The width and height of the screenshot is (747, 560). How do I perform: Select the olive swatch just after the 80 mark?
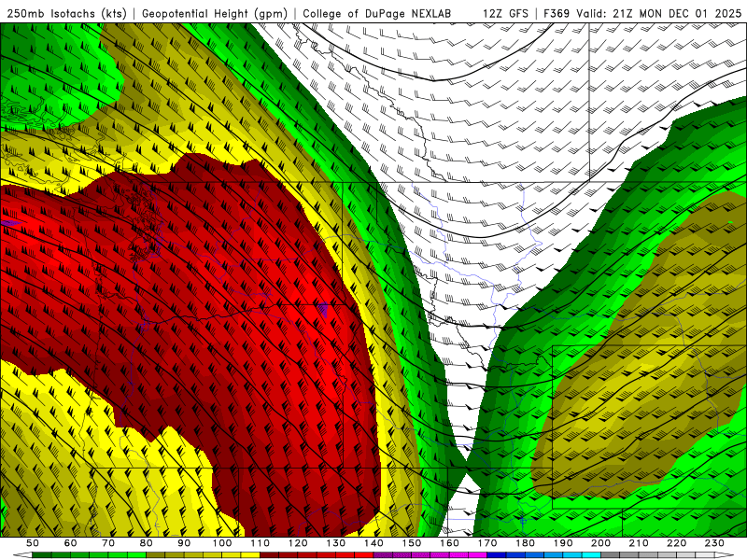pyautogui.click(x=155, y=555)
